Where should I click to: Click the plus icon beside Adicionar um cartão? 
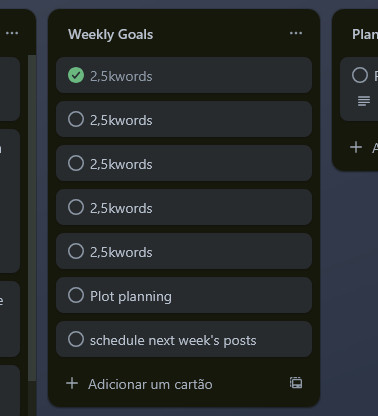(72, 383)
